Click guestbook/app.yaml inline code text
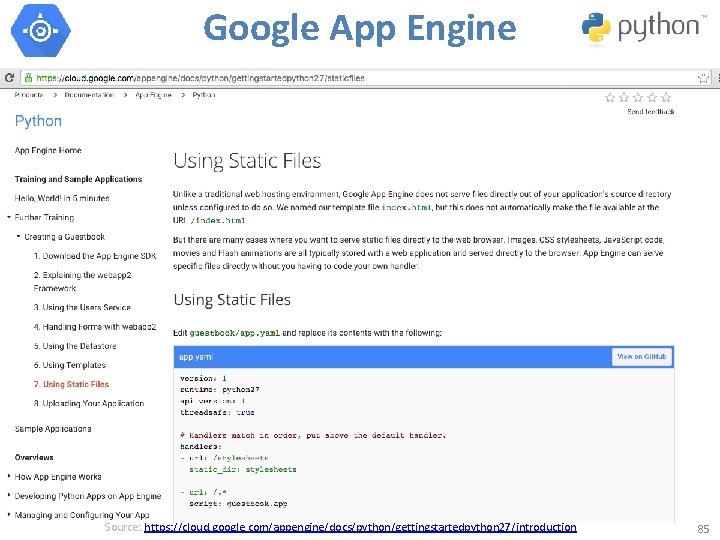Image resolution: width=720 pixels, height=540 pixels. (x=235, y=333)
